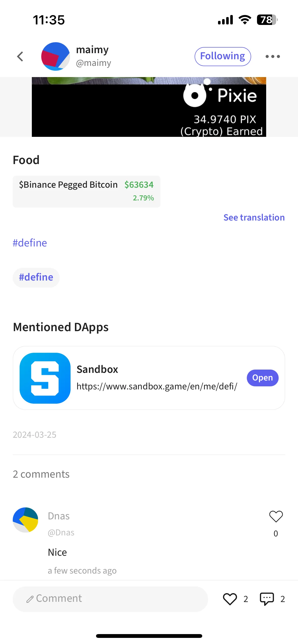298x644 pixels.
Task: Tap the pencil icon in comment box
Action: (30, 599)
